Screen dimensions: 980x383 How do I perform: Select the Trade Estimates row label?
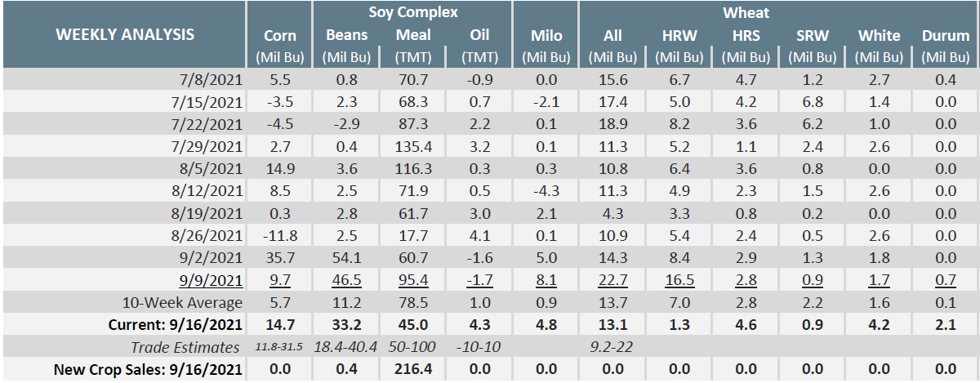[185, 347]
